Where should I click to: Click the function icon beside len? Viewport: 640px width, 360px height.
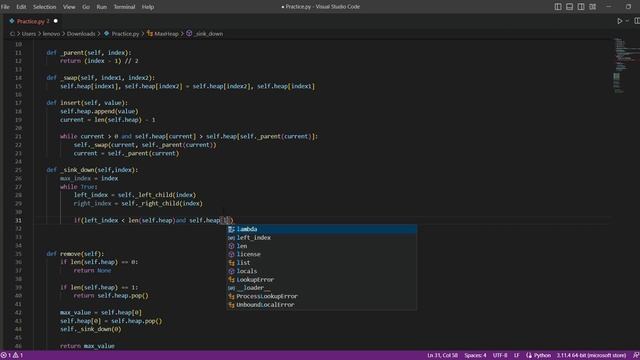pyautogui.click(x=231, y=246)
